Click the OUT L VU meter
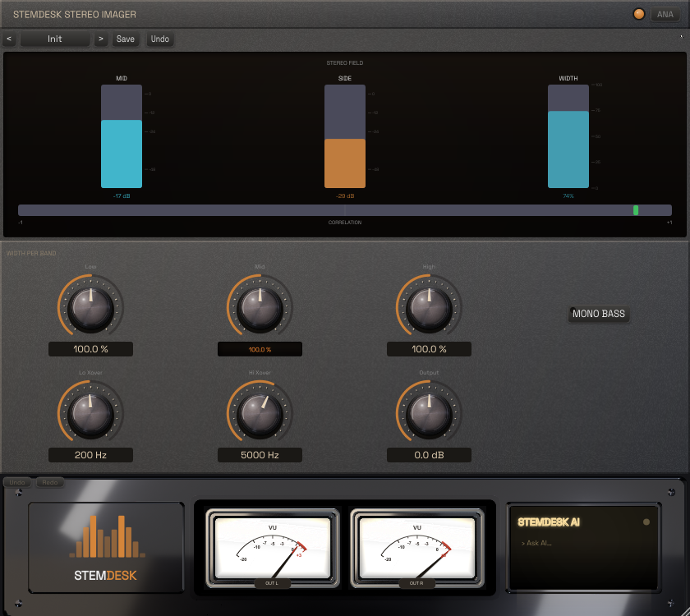690x616 pixels. (x=273, y=549)
